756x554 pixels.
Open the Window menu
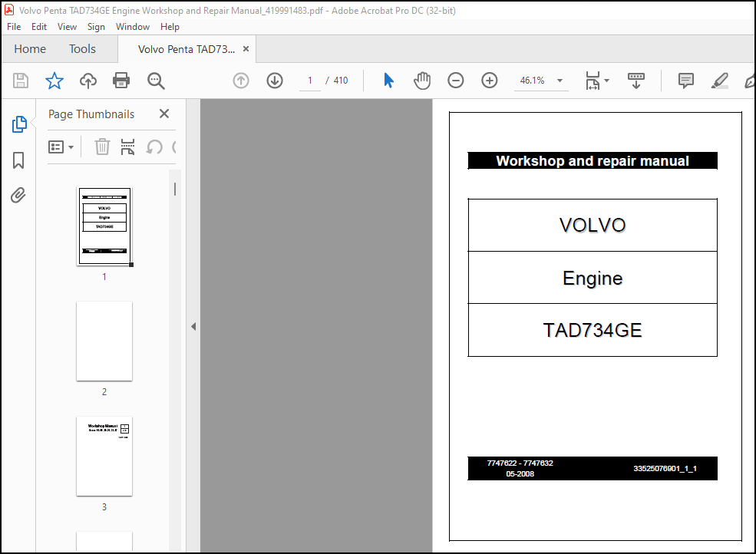(133, 27)
